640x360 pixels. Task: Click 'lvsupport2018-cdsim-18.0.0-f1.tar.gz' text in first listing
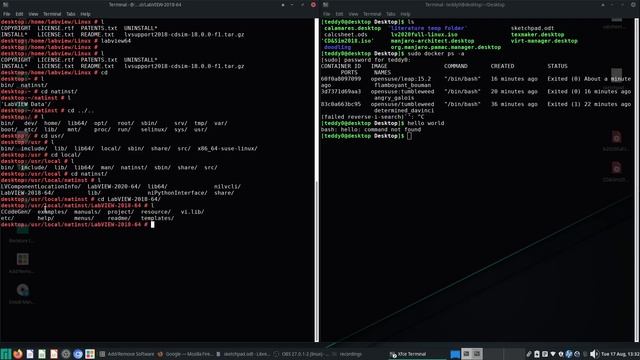coord(184,35)
